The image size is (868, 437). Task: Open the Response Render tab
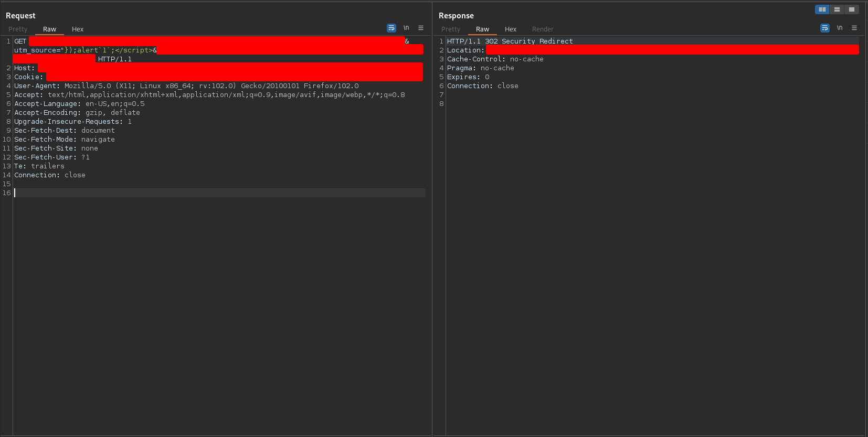click(x=543, y=29)
